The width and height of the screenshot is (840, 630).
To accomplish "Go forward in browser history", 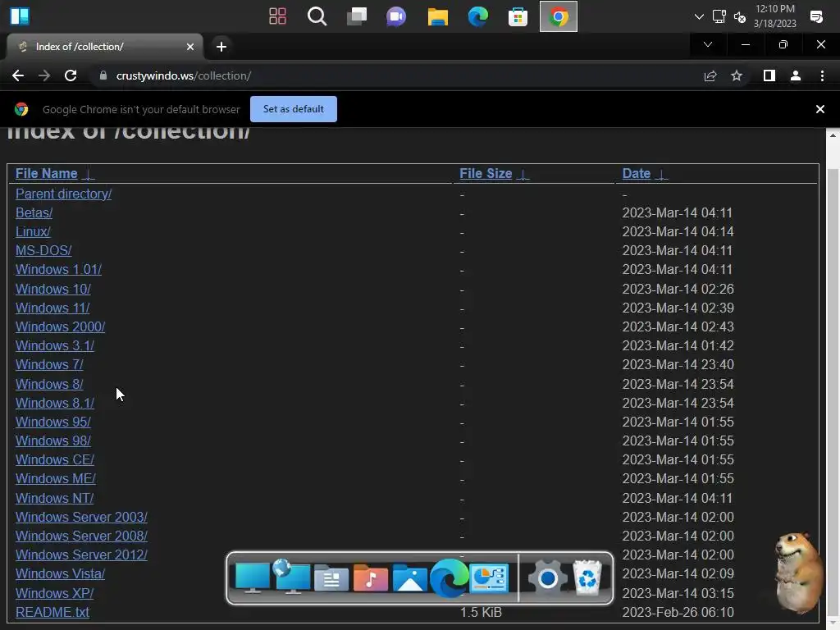I will click(x=44, y=75).
